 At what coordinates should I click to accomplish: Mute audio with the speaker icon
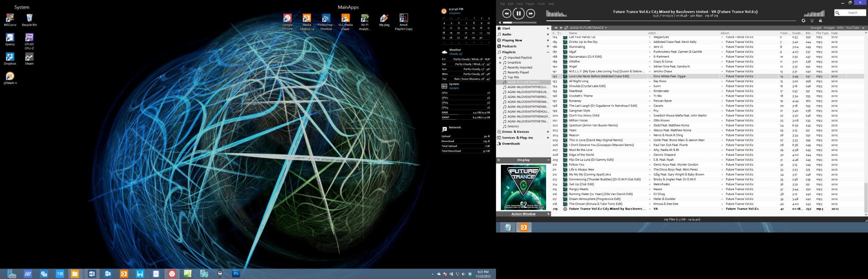click(500, 23)
